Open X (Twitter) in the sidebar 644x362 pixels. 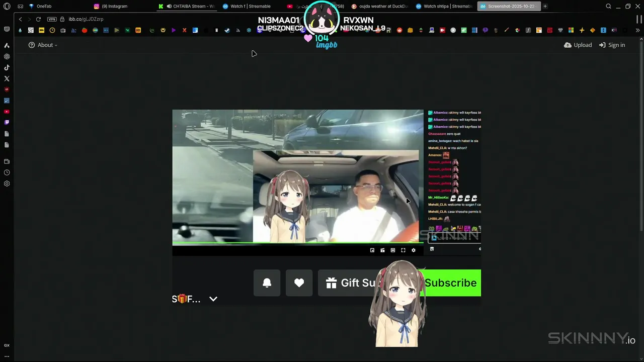click(7, 78)
